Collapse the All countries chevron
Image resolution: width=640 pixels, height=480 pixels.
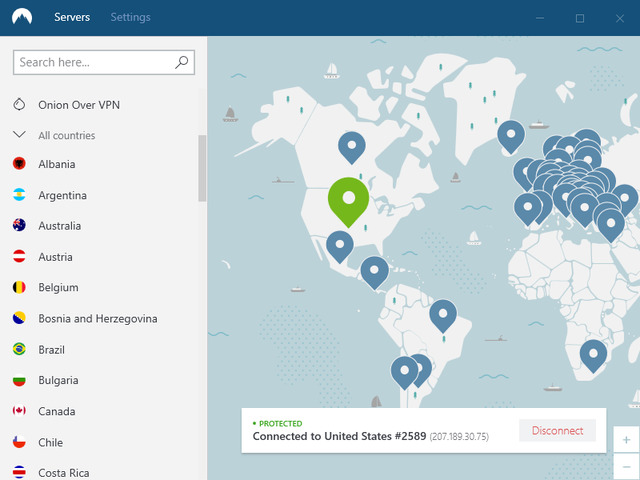click(19, 134)
